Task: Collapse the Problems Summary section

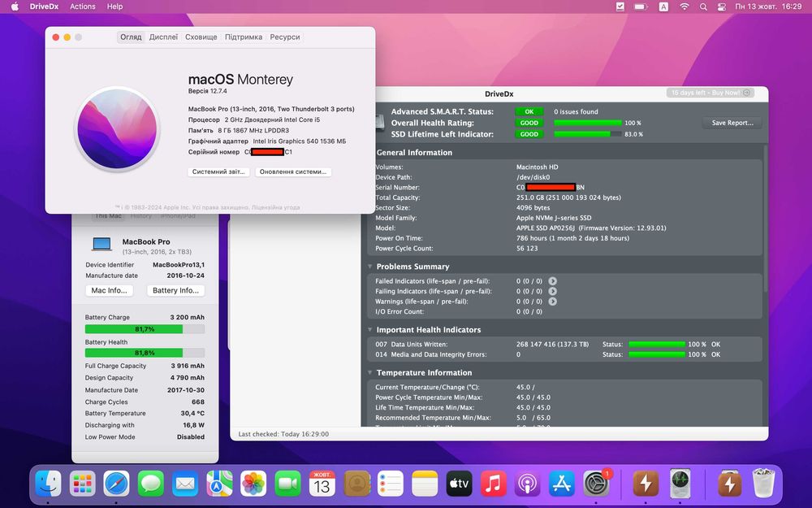Action: click(369, 267)
